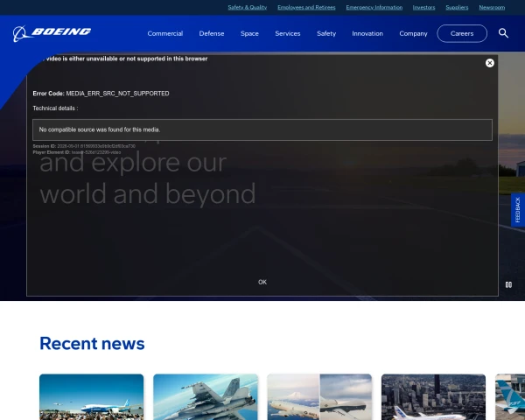This screenshot has height=420, width=525.
Task: Open the Space menu
Action: [249, 33]
